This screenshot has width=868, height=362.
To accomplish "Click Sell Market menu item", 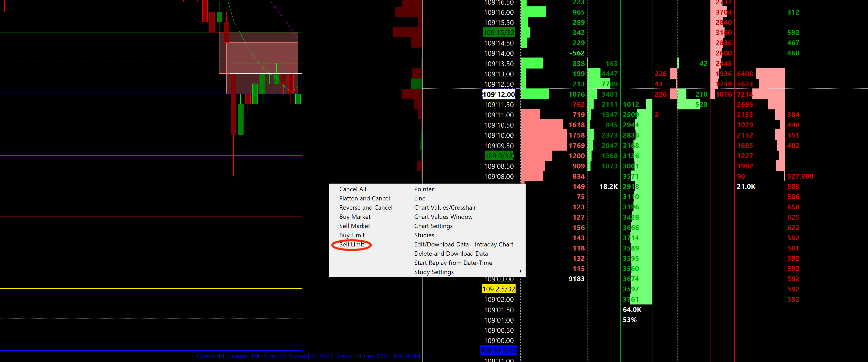I will point(354,226).
